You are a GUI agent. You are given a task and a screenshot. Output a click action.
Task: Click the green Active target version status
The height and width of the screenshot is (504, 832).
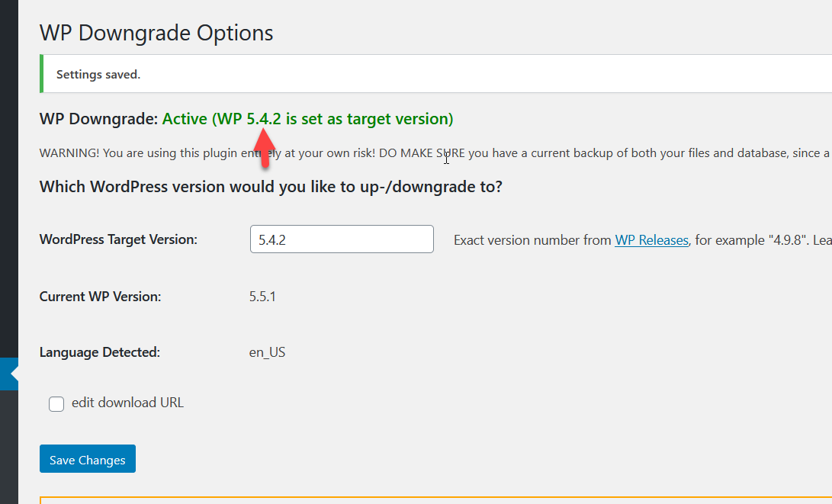(x=308, y=119)
